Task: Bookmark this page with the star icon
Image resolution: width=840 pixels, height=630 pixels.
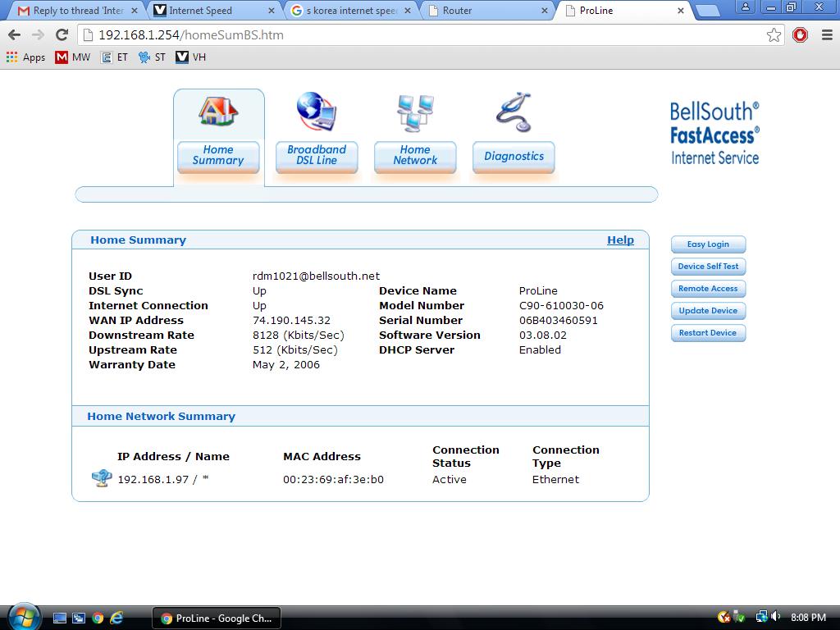Action: point(774,34)
